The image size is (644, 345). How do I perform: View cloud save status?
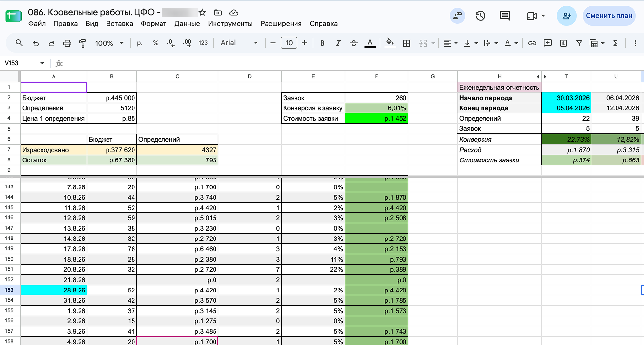pyautogui.click(x=234, y=12)
